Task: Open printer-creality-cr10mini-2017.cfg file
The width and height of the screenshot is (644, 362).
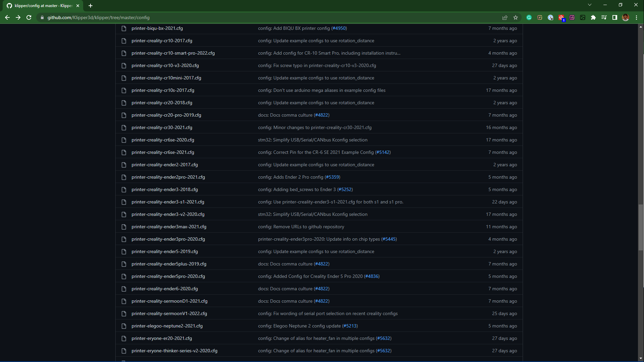Action: coord(166,78)
